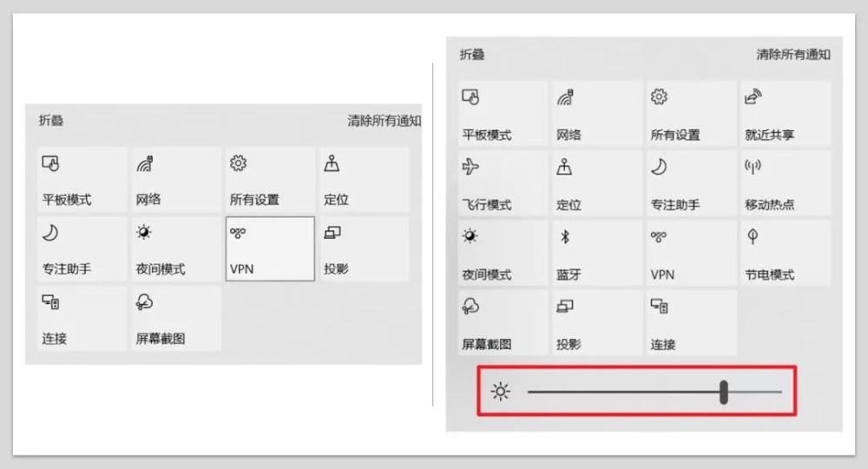Click 专注助手 moon tile in right panel
This screenshot has width=868, height=469.
[691, 183]
